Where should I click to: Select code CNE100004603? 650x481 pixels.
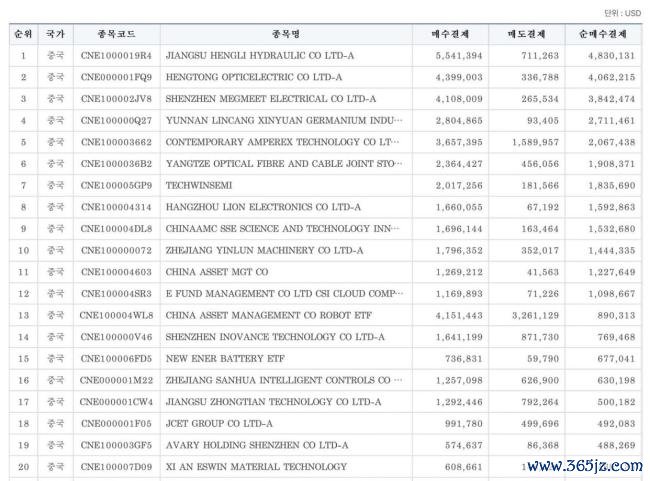click(x=116, y=272)
